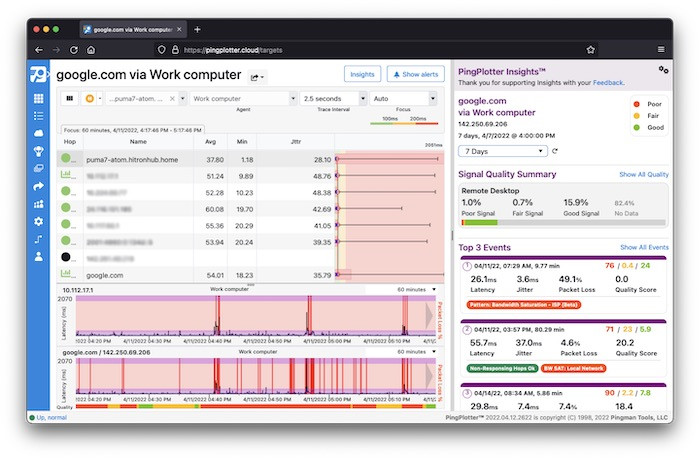Open the user profile sidebar icon
Viewport: 700px width, 459px height.
(39, 257)
